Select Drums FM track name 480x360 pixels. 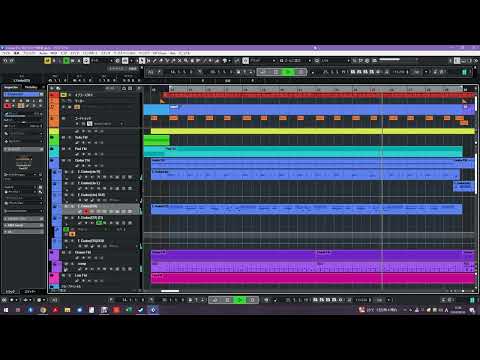point(83,253)
